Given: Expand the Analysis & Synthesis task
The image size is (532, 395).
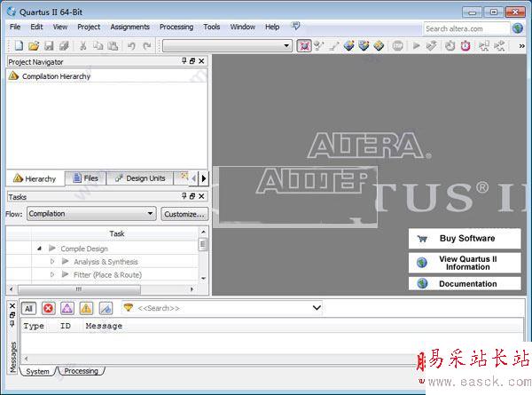Looking at the screenshot, I should coord(52,262).
